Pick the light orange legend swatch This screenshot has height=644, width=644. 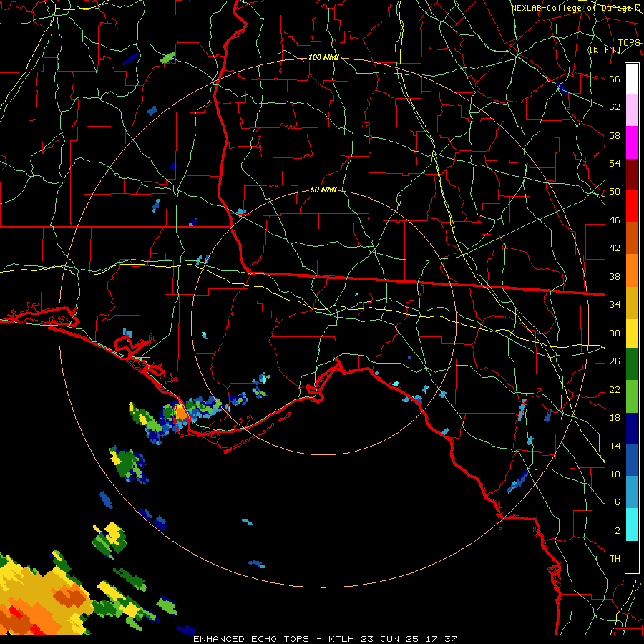click(632, 270)
